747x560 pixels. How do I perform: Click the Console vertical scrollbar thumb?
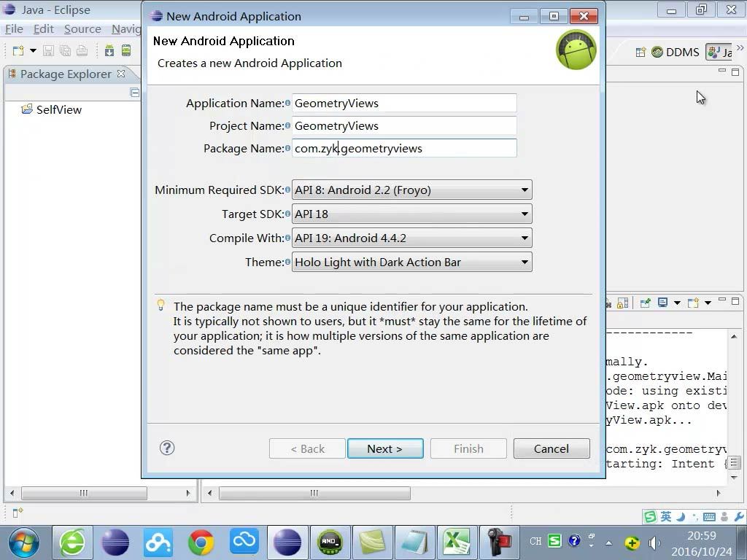click(734, 463)
